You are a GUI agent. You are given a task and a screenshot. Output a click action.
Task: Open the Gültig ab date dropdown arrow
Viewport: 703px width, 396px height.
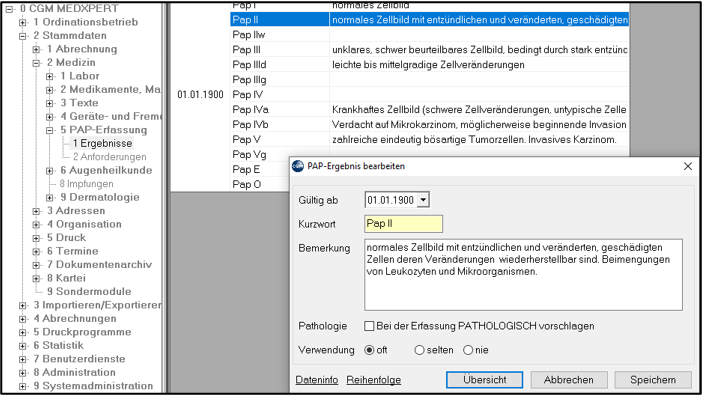pyautogui.click(x=423, y=200)
